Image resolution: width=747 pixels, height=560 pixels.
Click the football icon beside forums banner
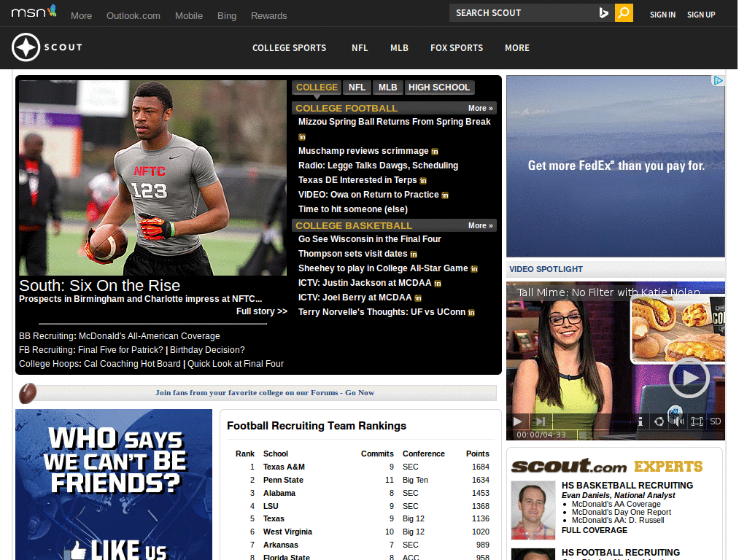[28, 393]
